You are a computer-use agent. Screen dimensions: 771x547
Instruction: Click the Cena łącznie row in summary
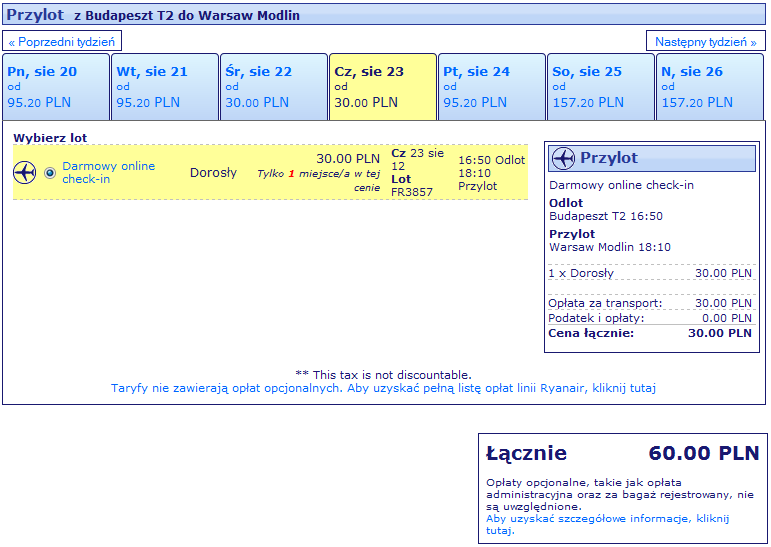(650, 333)
